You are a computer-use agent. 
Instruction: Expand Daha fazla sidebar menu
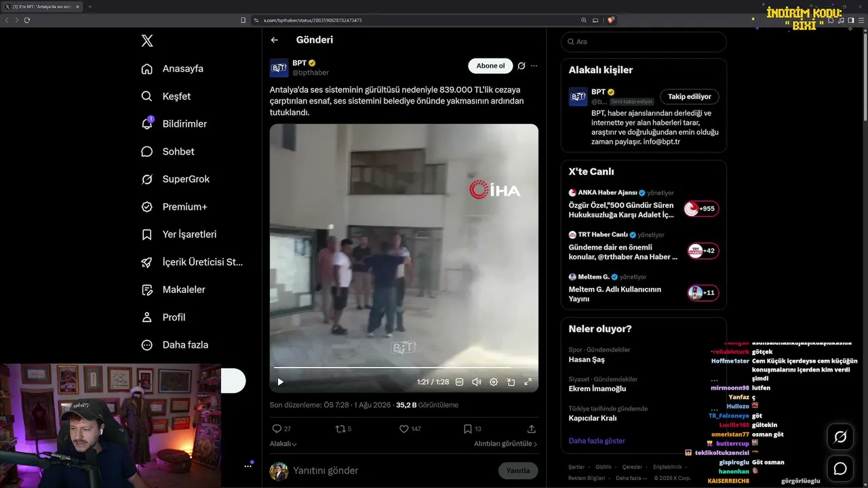pyautogui.click(x=174, y=345)
